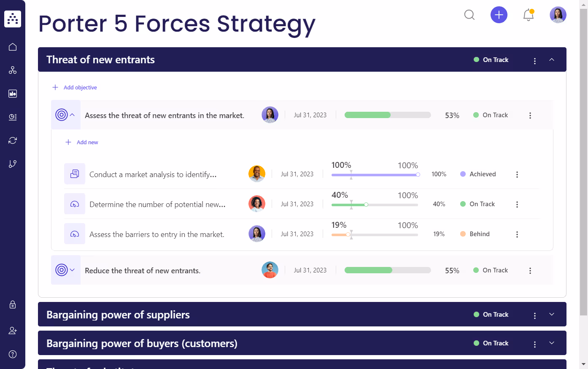Select the tasks list icon in sidebar

click(x=13, y=117)
